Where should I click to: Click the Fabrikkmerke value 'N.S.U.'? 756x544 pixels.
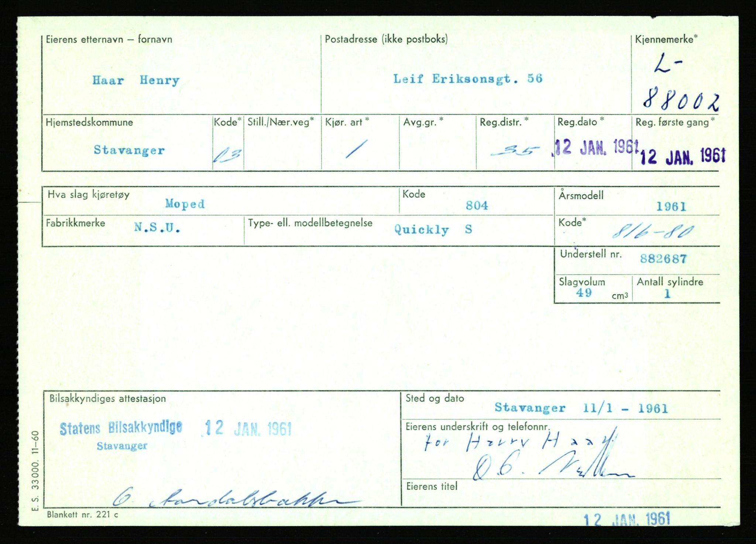point(157,228)
